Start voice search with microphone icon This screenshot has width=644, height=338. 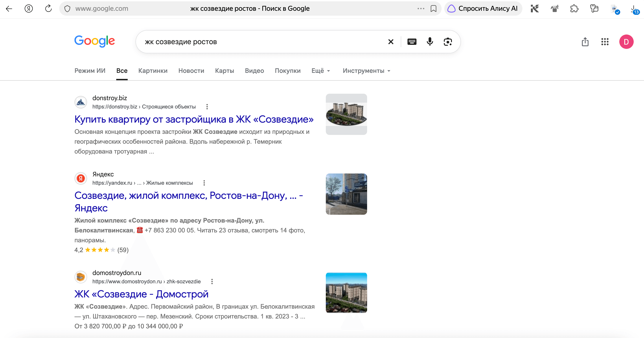pyautogui.click(x=430, y=42)
